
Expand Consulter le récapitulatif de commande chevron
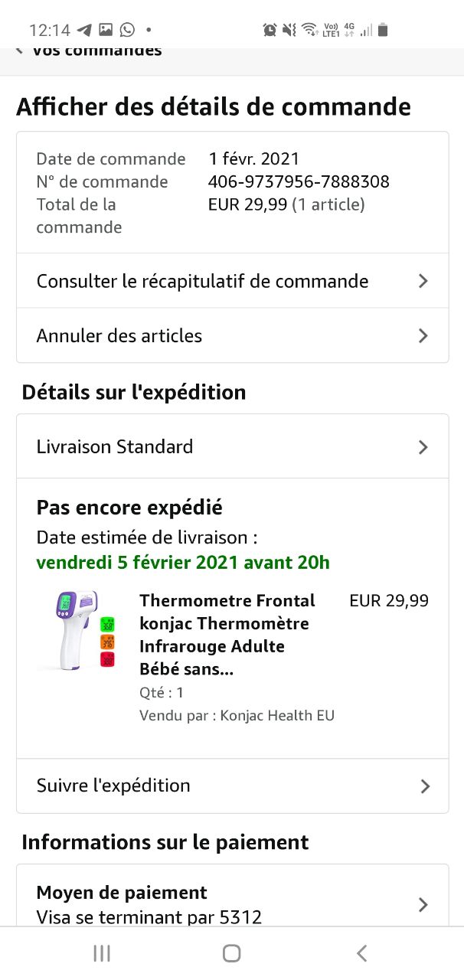[x=423, y=281]
